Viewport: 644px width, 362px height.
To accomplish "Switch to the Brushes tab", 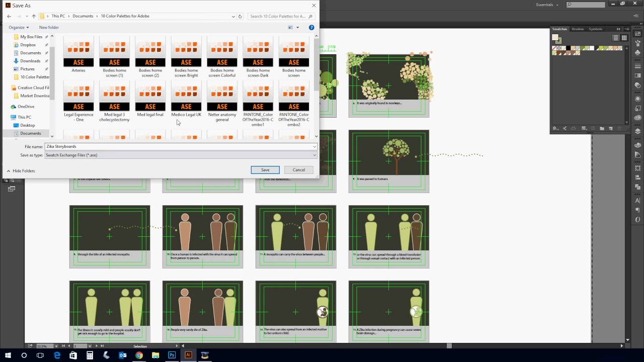I will [578, 29].
